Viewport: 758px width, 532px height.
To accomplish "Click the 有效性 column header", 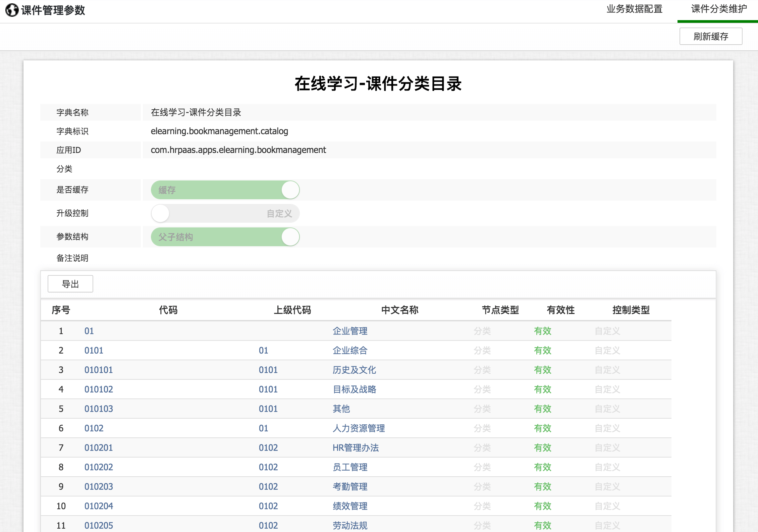I will [x=560, y=310].
